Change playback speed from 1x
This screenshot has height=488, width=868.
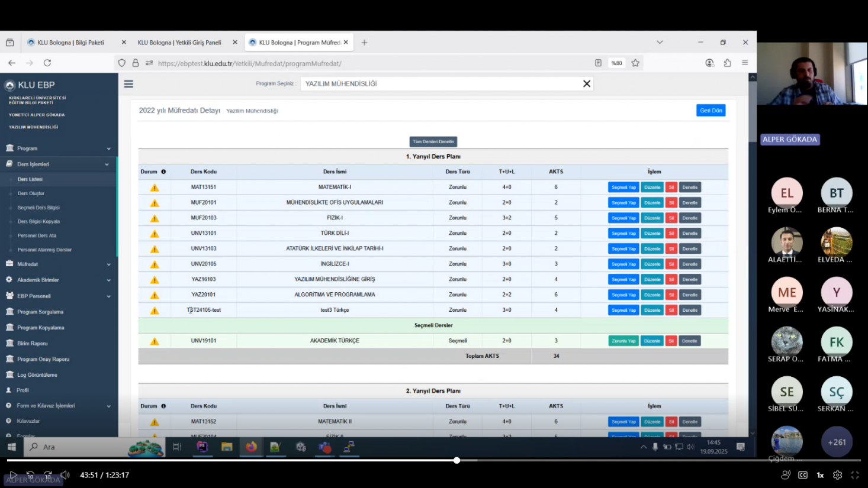coord(821,475)
